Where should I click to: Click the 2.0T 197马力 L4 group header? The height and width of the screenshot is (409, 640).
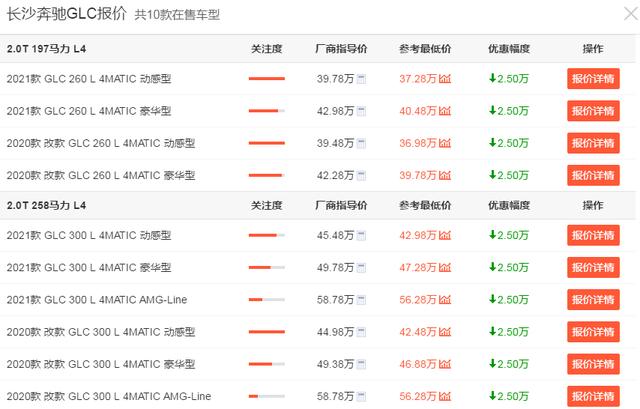click(47, 49)
